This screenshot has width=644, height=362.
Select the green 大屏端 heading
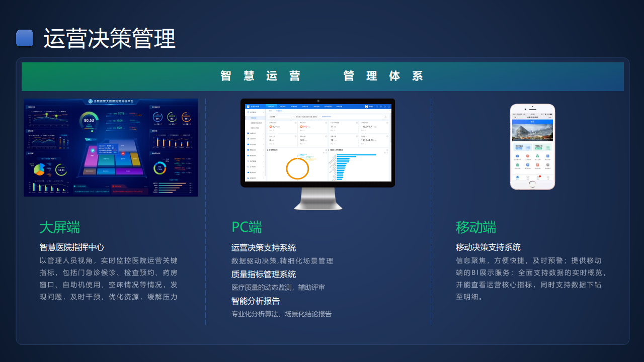pos(60,227)
